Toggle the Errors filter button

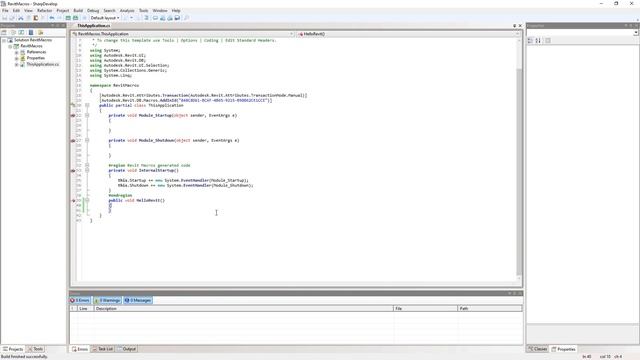[80, 300]
